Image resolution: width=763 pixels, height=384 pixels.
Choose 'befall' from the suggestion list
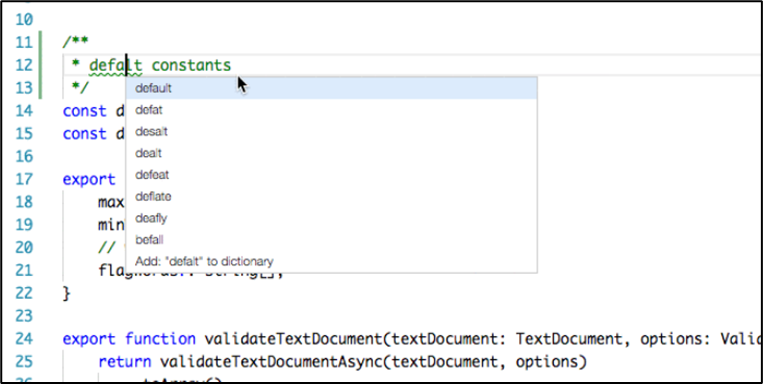[x=331, y=240]
